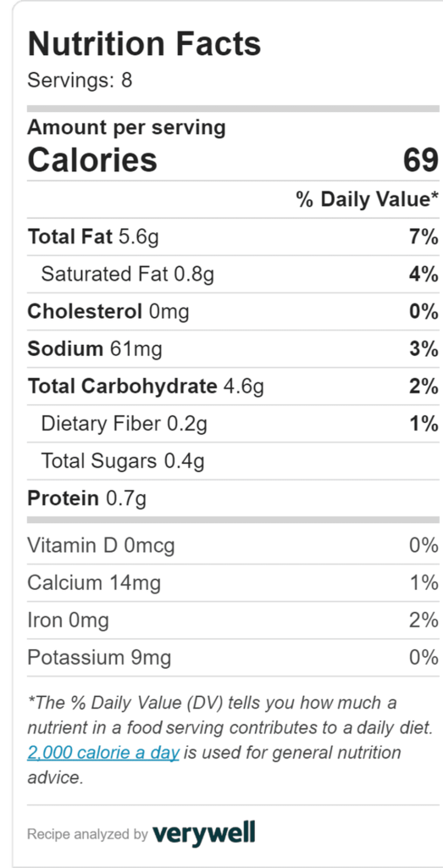Click the Saturated Fat 0.8g label
The height and width of the screenshot is (868, 443).
[x=127, y=275]
